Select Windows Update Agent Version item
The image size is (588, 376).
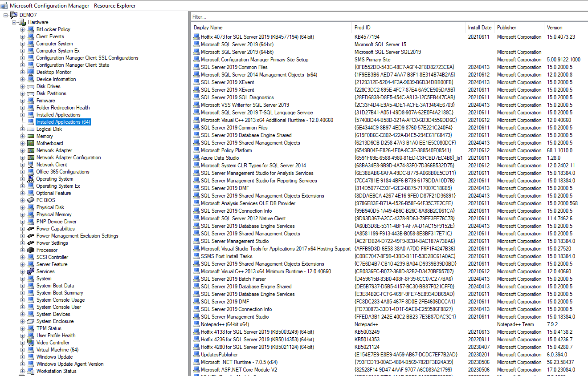(69, 364)
